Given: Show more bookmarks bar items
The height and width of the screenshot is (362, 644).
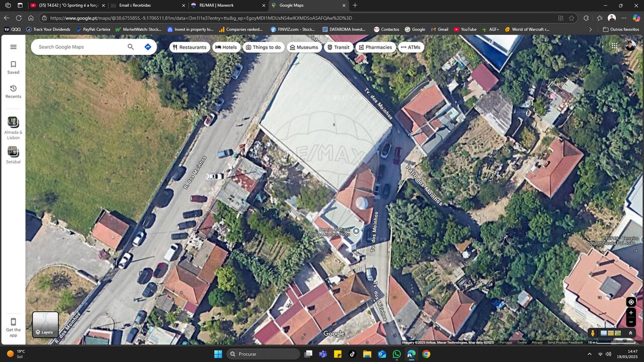Looking at the screenshot, I should pyautogui.click(x=590, y=29).
